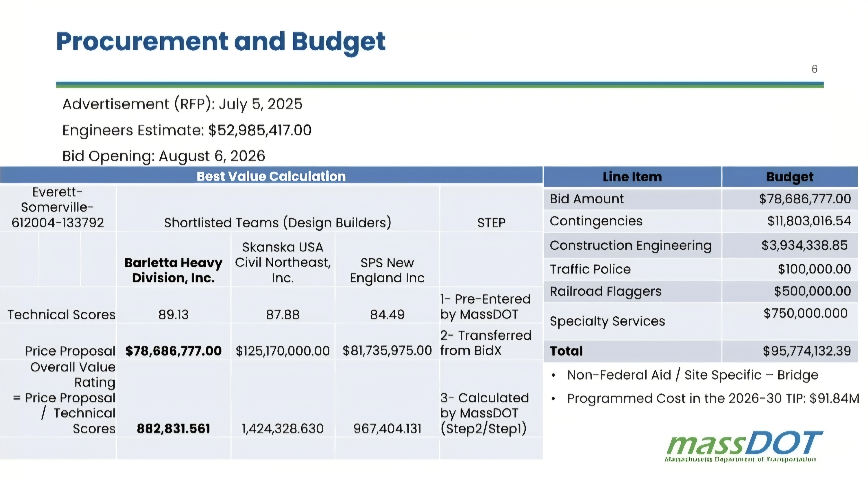Select the value rating 967,404.131

387,429
